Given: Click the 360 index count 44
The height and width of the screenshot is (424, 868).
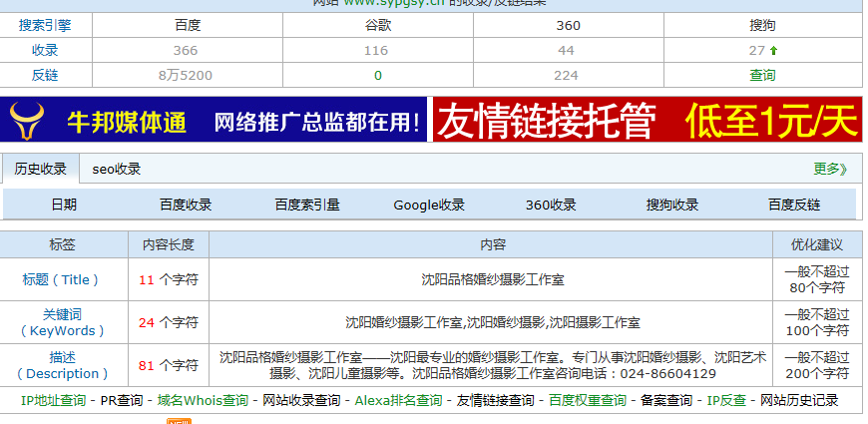Looking at the screenshot, I should [x=566, y=51].
